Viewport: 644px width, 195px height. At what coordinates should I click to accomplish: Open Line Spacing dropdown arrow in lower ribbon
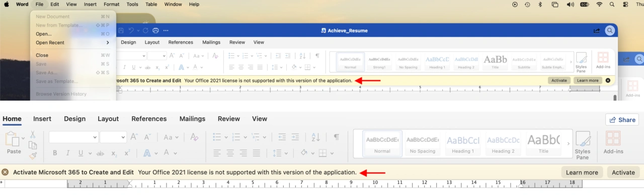(x=287, y=153)
